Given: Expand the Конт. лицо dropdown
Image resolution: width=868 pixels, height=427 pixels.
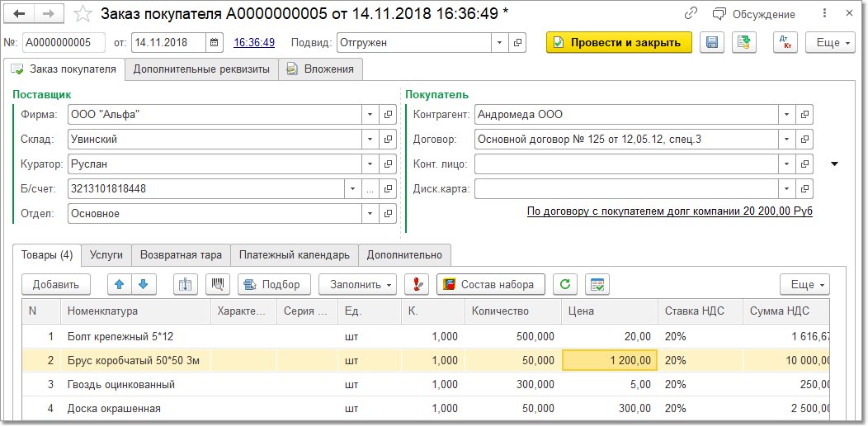Looking at the screenshot, I should [x=786, y=164].
